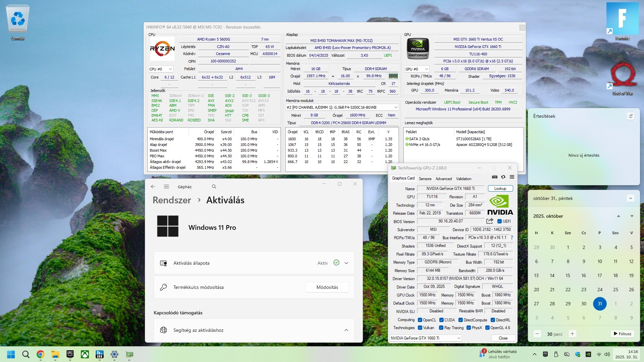Open File Explorer from the taskbar

click(55, 354)
